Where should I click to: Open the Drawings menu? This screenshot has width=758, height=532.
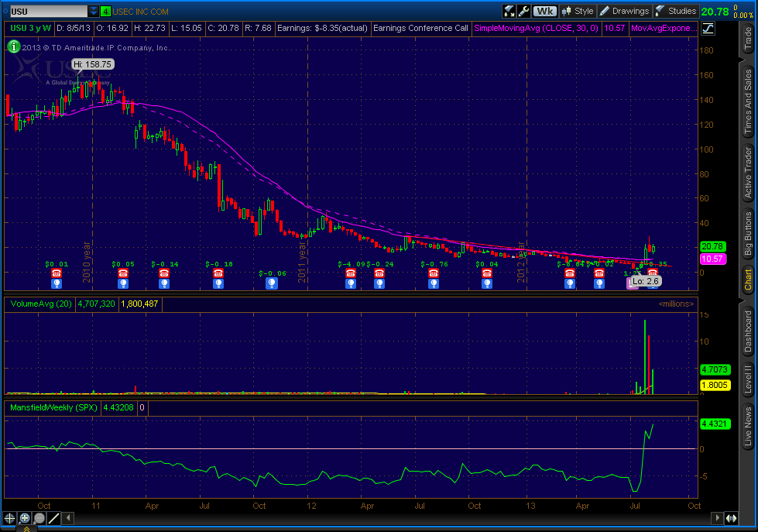click(x=625, y=11)
